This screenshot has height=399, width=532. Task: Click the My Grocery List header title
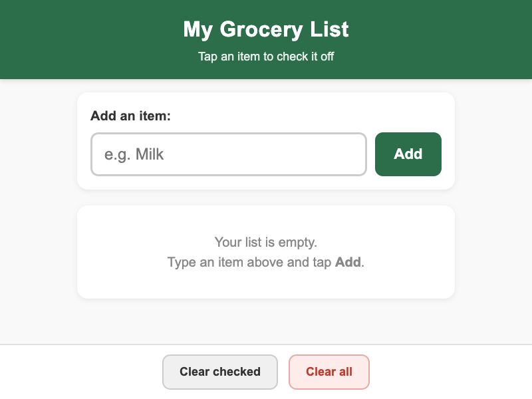[265, 29]
